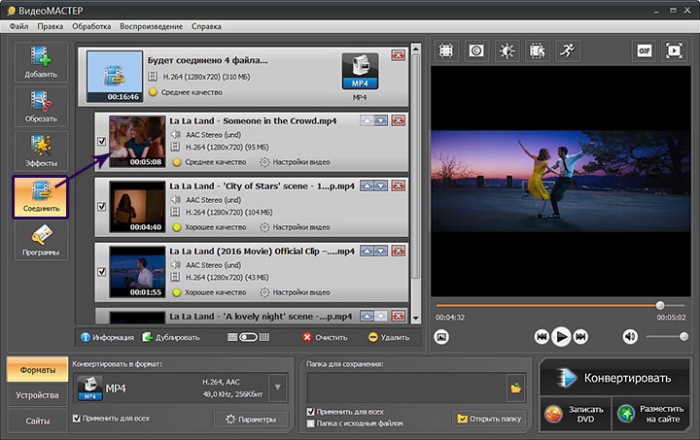Toggle 'Применить для всех' under format selector
This screenshot has height=440, width=700.
78,418
